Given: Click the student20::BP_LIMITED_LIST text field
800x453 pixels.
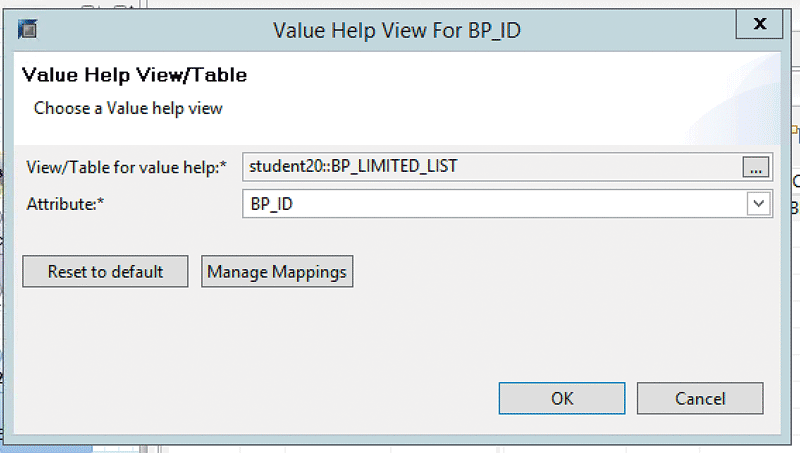Looking at the screenshot, I should pyautogui.click(x=490, y=166).
